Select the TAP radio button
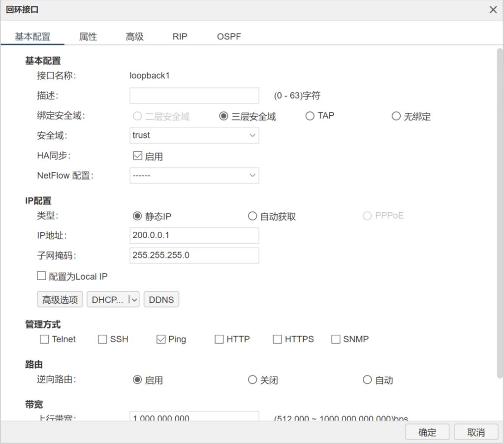Viewport: 504px width, 444px height. pyautogui.click(x=310, y=116)
